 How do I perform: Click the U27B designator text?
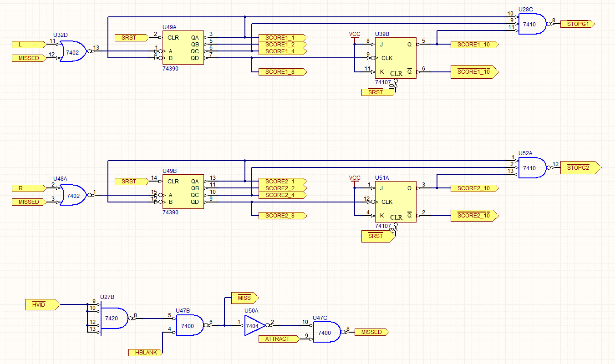pyautogui.click(x=107, y=297)
